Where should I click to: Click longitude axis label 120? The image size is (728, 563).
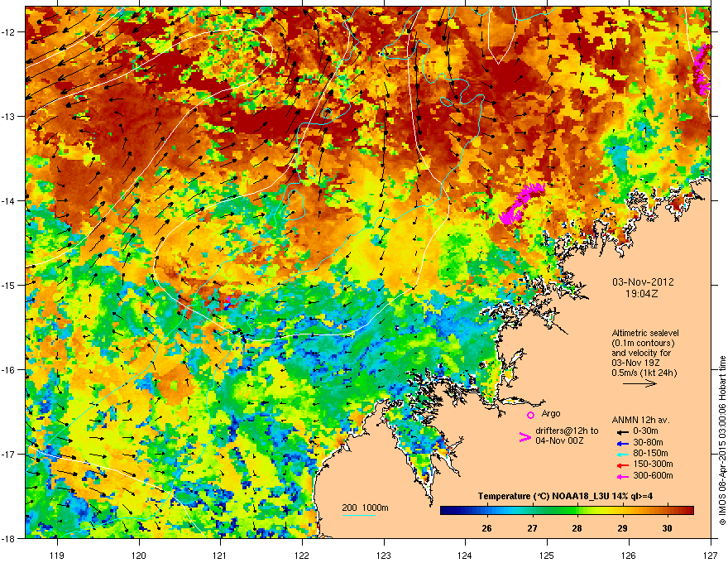point(139,555)
